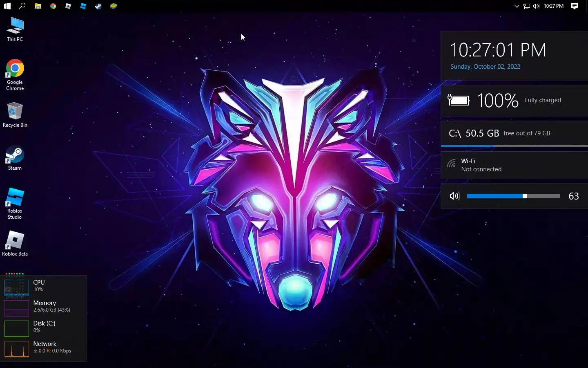Mute using the widget speaker icon

click(x=454, y=196)
